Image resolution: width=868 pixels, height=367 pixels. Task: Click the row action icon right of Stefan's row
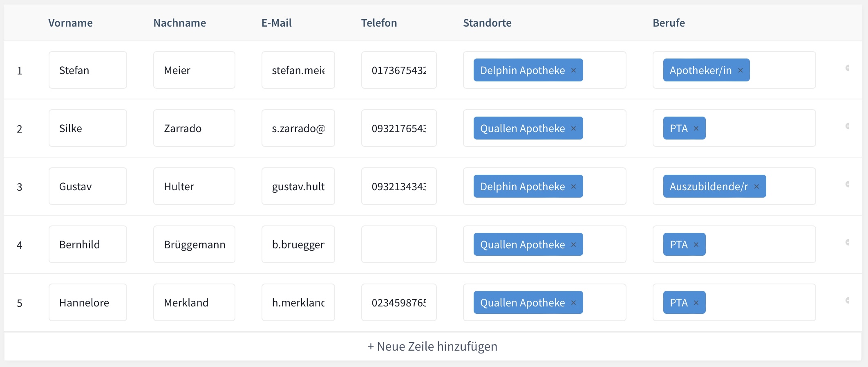(x=848, y=68)
